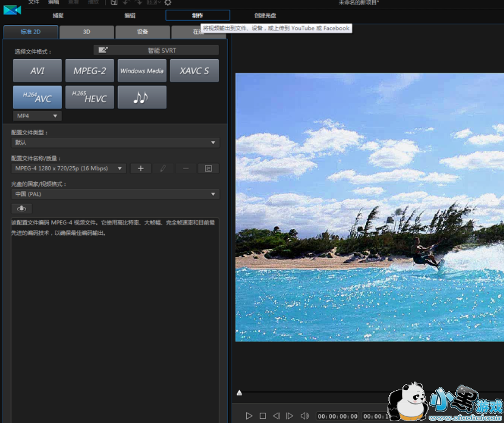This screenshot has height=423, width=504.
Task: Open the 设备 tab
Action: (x=142, y=32)
